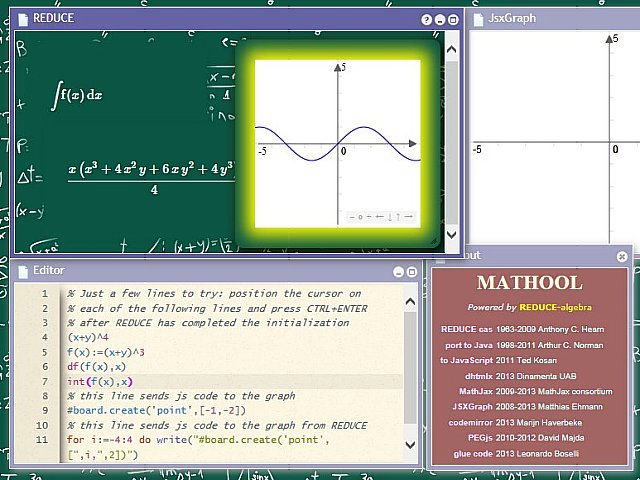Click comment '% this line sends js code to the graph'
This screenshot has width=640, height=480.
[x=181, y=396]
